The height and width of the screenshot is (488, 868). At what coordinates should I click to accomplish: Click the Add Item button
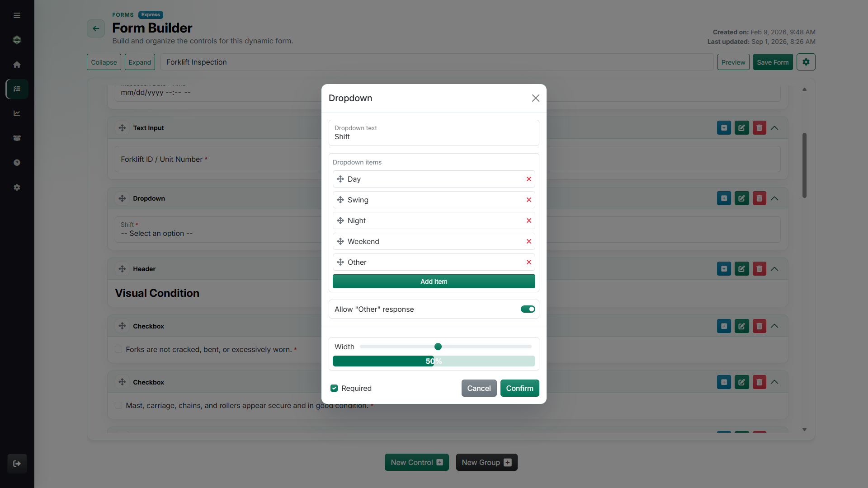(x=434, y=282)
